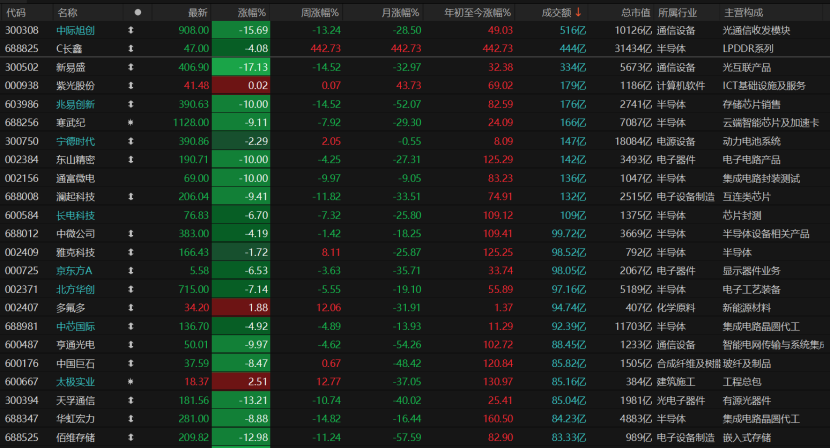Click the -57.59 monthly change for 佰维存储
This screenshot has width=830, height=448.
tap(407, 438)
